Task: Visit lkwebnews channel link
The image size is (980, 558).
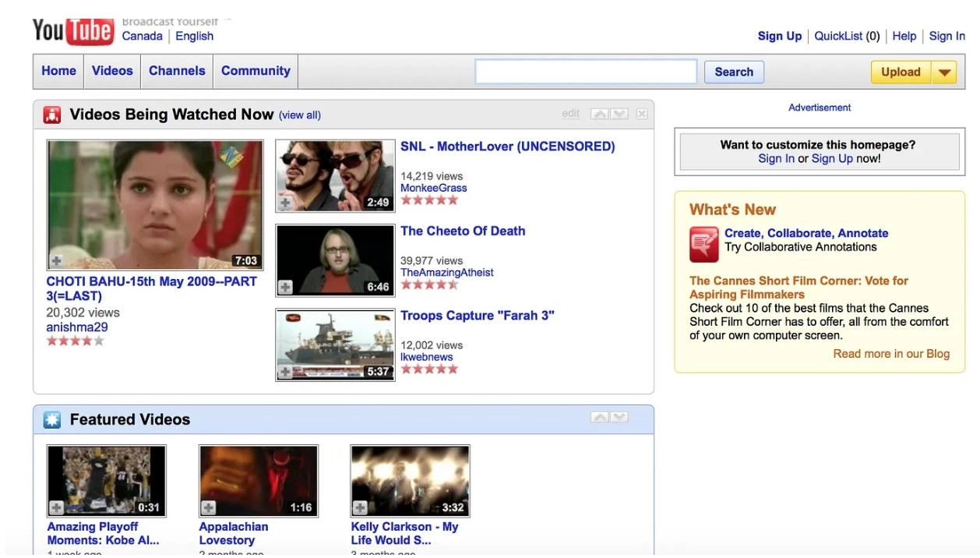Action: pos(427,357)
